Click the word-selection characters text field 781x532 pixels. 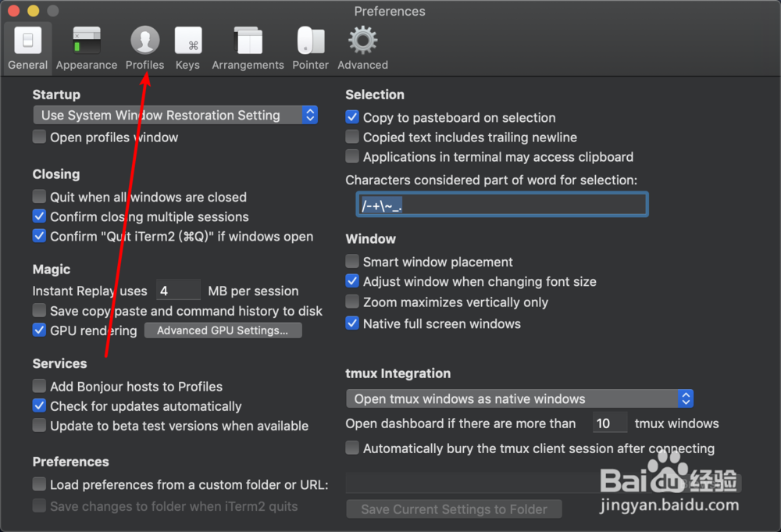click(x=502, y=204)
